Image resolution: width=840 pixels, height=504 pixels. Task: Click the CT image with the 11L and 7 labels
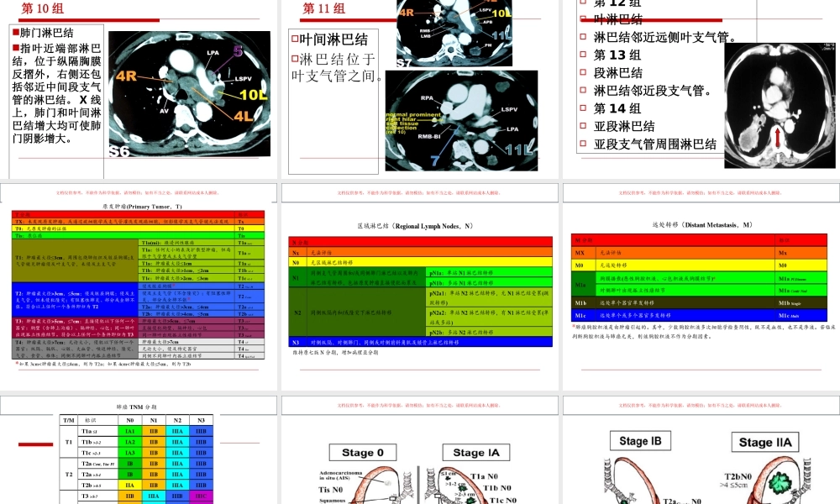pos(462,120)
